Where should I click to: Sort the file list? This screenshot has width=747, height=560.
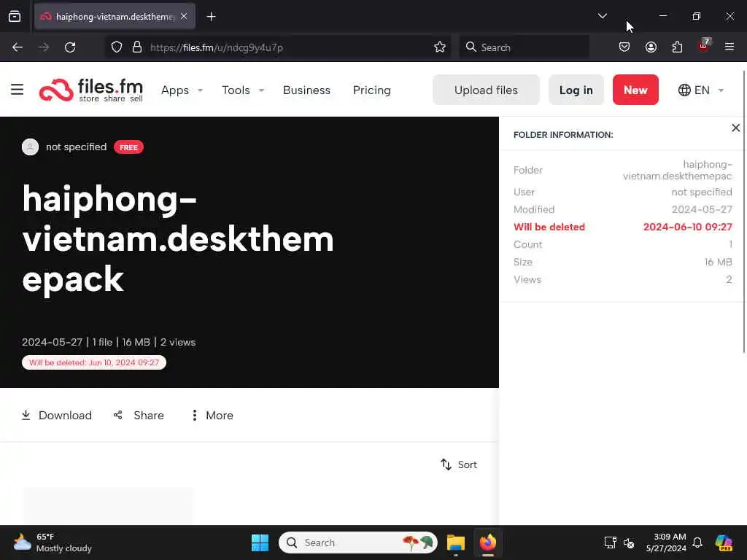point(460,464)
